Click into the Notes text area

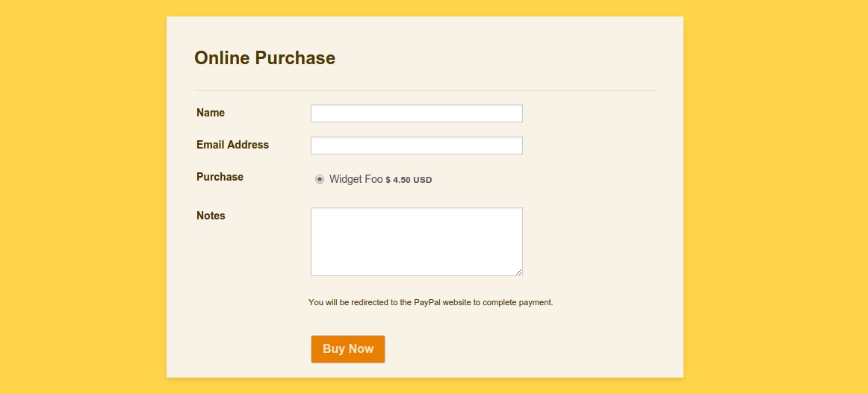click(x=416, y=242)
